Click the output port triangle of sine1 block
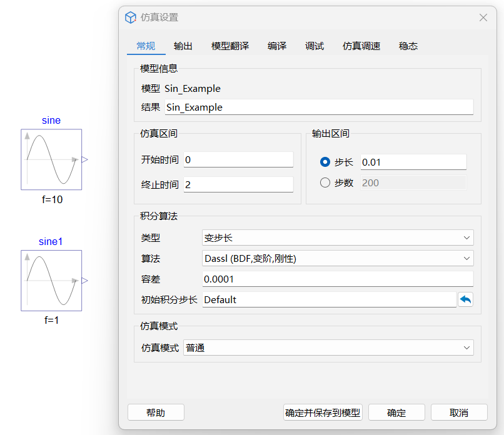 85,281
